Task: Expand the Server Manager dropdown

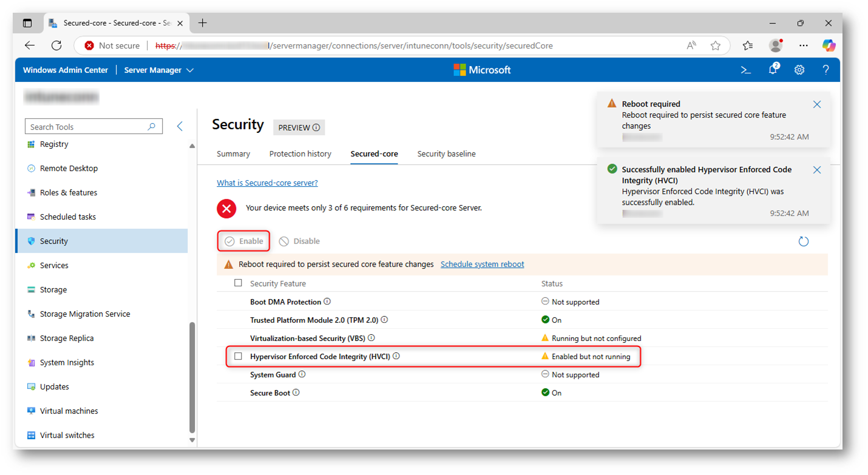Action: [158, 70]
